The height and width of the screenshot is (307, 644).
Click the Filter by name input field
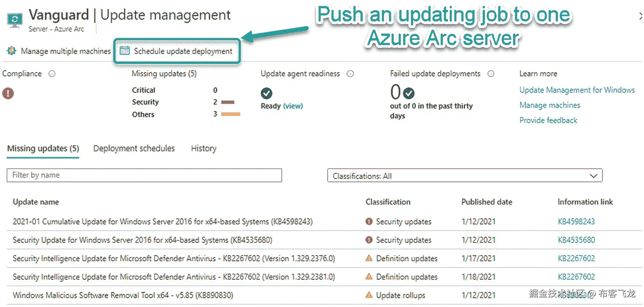coord(144,175)
